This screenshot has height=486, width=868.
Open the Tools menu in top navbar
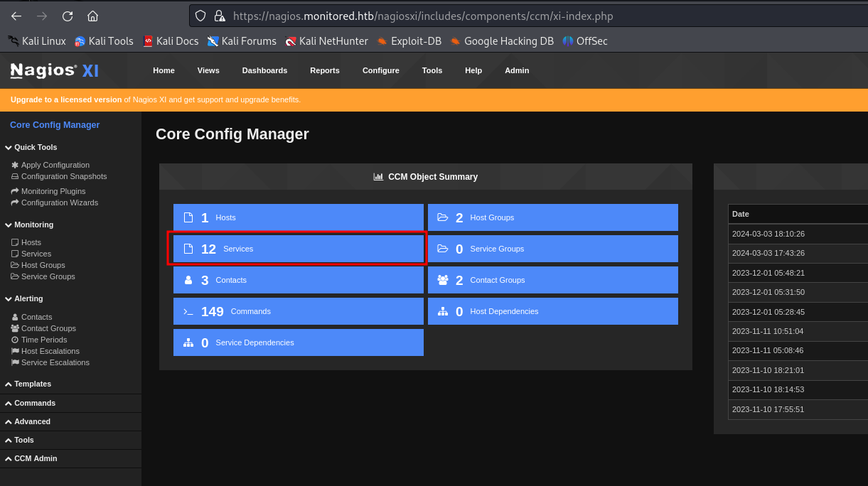[x=432, y=70]
